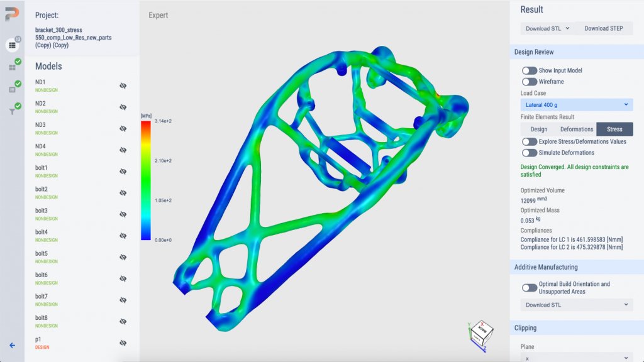The height and width of the screenshot is (362, 644).
Task: Click the Optimized Volume value 12099
Action: coord(528,200)
